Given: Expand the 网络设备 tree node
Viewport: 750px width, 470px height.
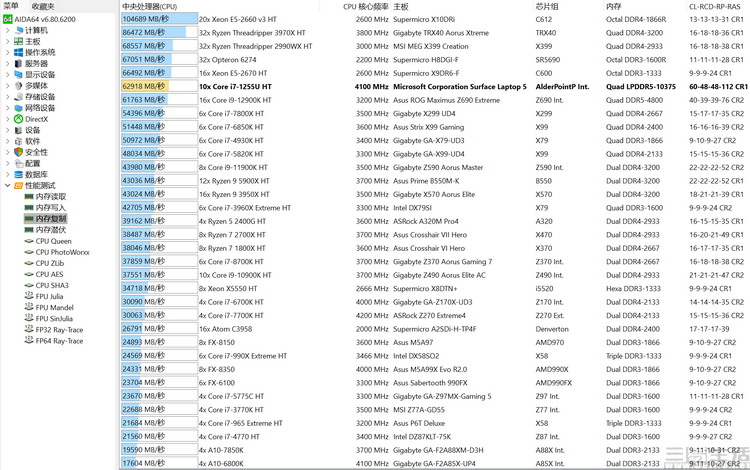Looking at the screenshot, I should (7, 108).
